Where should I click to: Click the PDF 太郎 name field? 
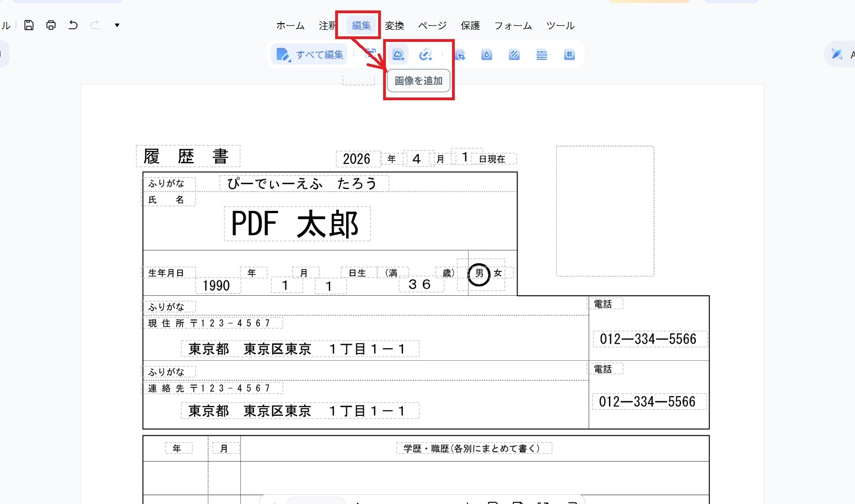point(297,223)
